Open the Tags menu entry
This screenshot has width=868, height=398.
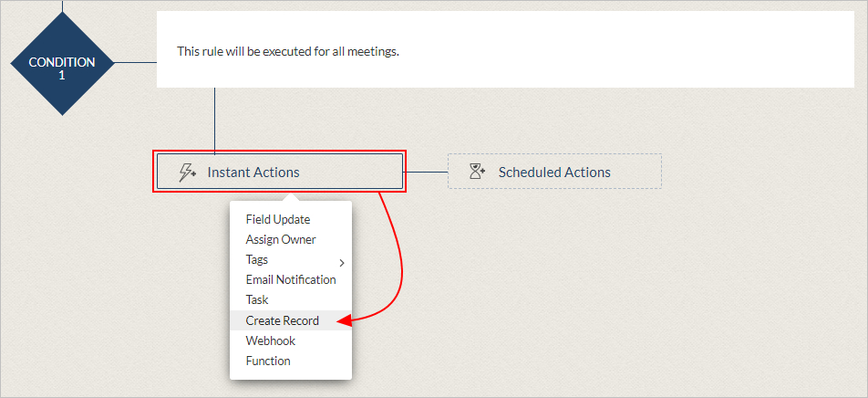click(x=257, y=259)
